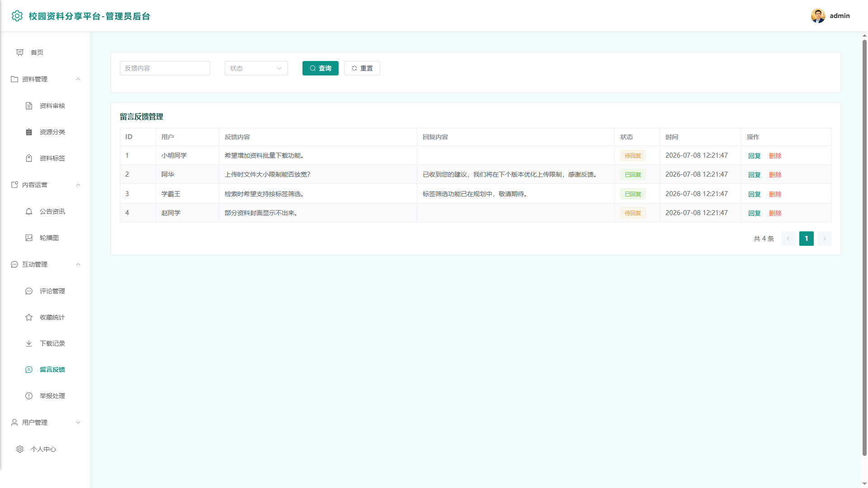Click the admin username text
868x488 pixels.
point(840,16)
